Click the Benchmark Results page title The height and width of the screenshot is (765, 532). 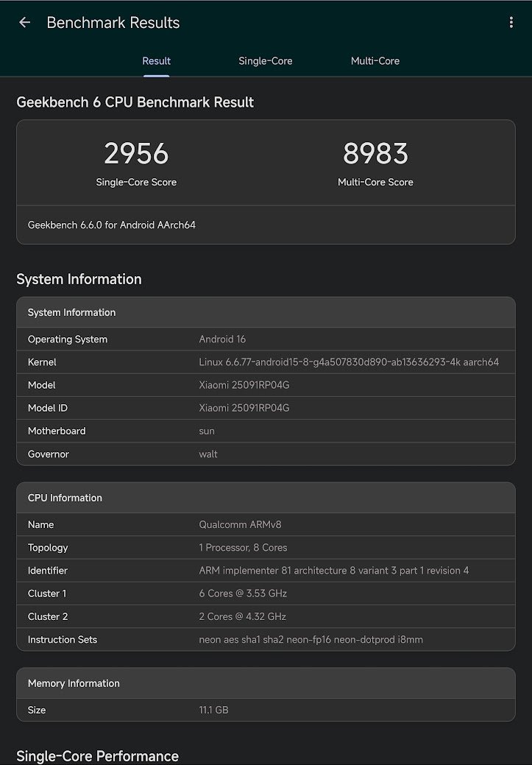pyautogui.click(x=113, y=22)
